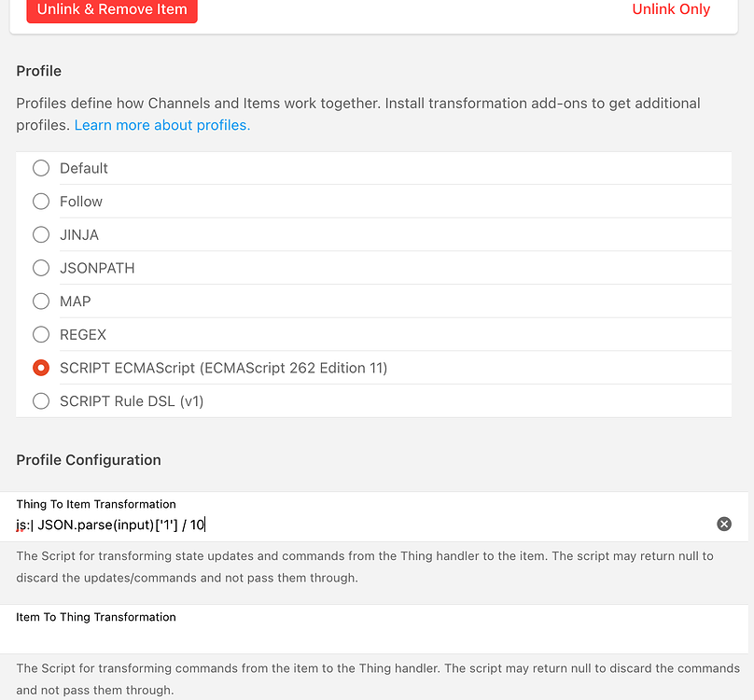Screen dimensions: 754x700
Task: Choose the JINJA profile
Action: [x=41, y=235]
